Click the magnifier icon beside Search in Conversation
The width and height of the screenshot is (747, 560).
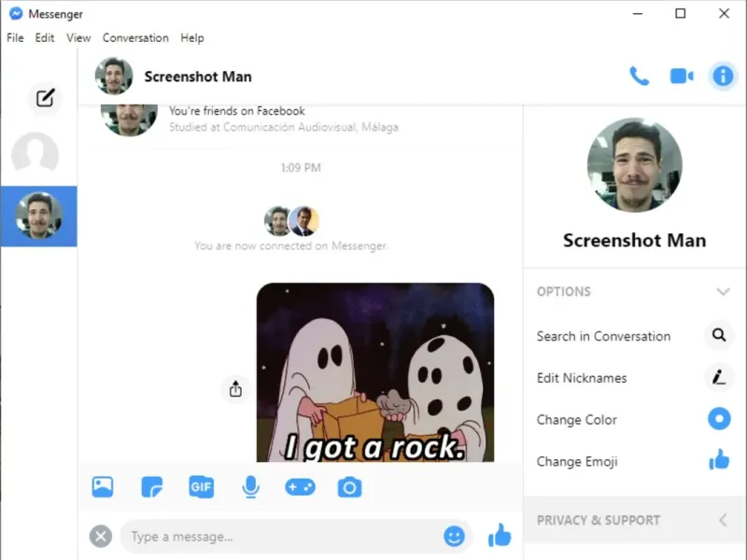719,335
